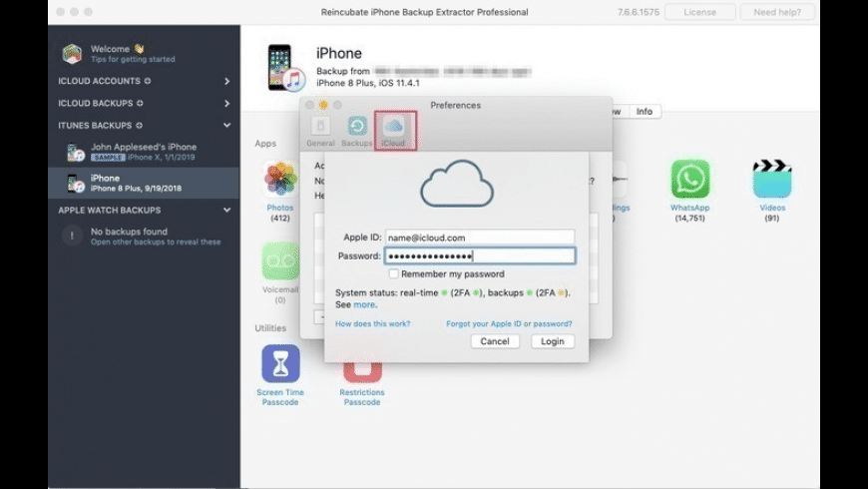Screen dimensions: 868x489
Task: Click the Need help? button
Action: point(777,12)
